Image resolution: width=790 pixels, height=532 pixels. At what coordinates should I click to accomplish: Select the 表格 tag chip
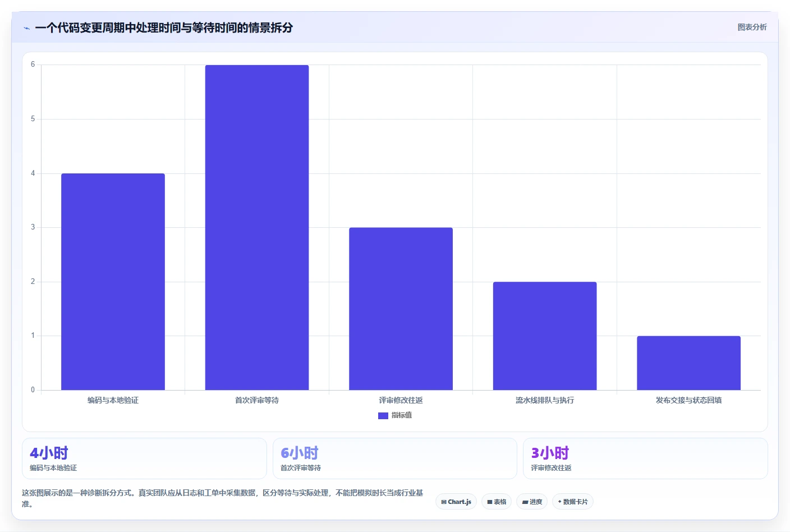pyautogui.click(x=497, y=502)
